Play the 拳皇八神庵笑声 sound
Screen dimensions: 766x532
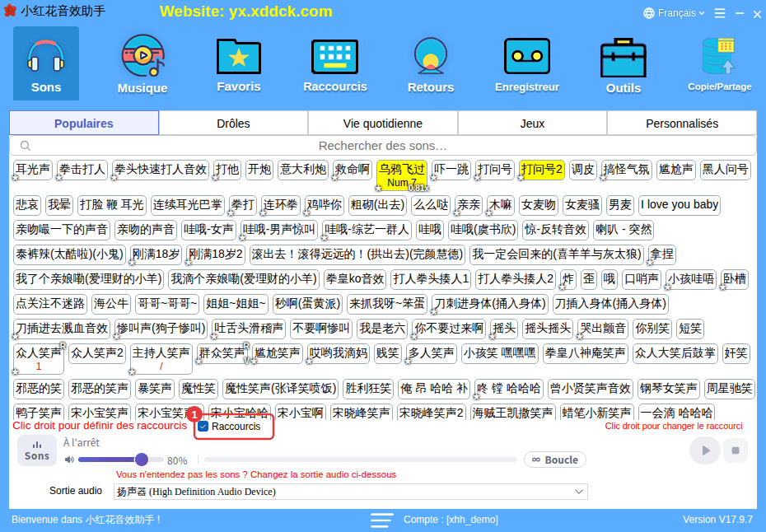coord(586,353)
